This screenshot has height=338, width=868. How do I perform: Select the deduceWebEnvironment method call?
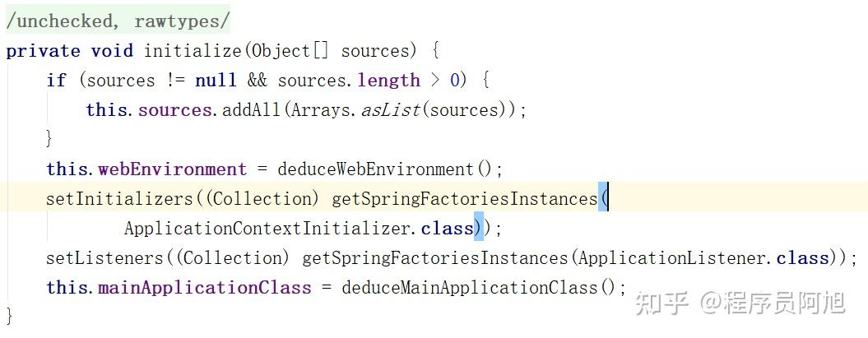pos(375,169)
